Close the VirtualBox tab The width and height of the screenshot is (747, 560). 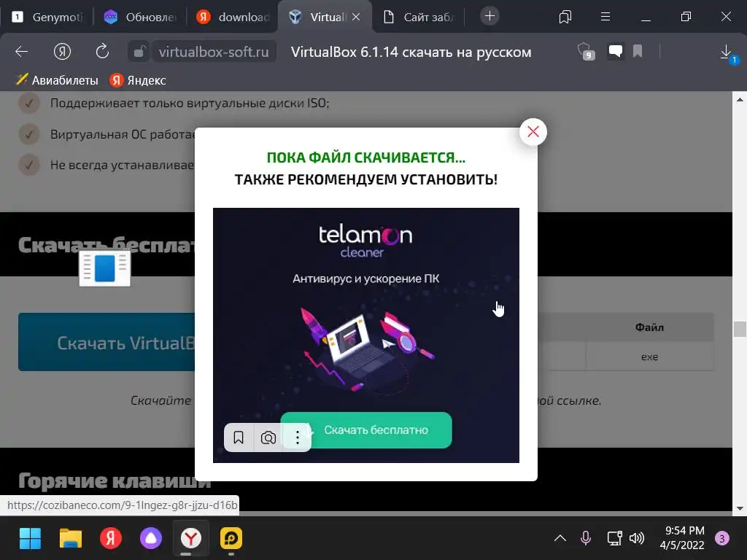(x=356, y=17)
